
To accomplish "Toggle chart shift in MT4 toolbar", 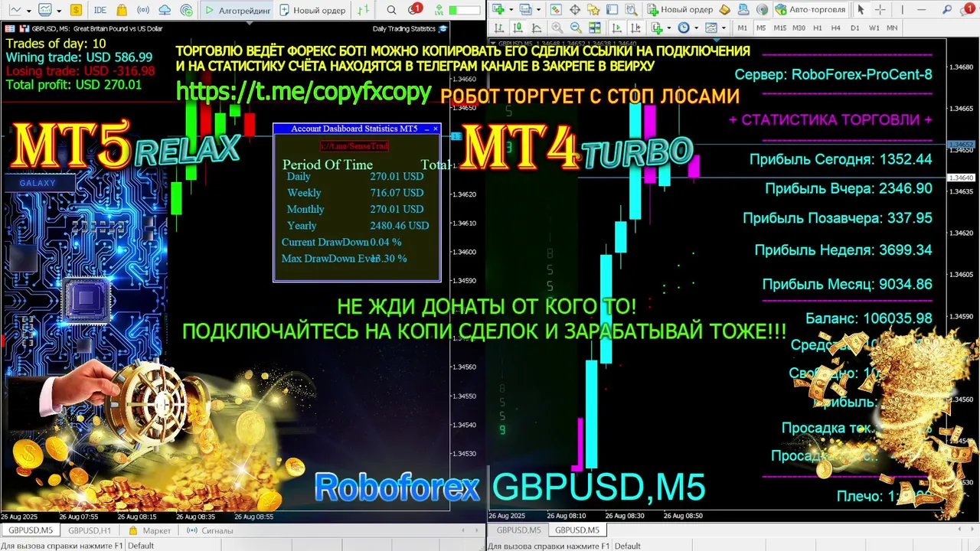I will coord(635,28).
